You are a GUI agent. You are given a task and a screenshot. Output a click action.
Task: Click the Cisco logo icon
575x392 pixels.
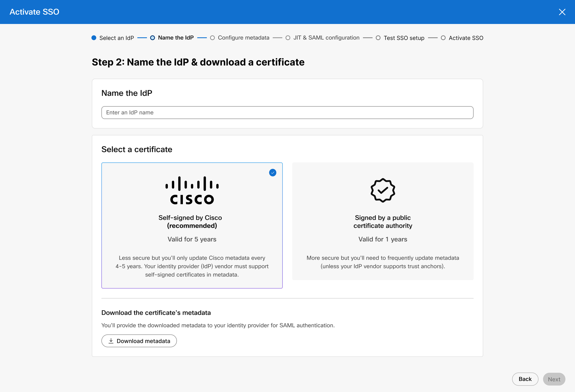[192, 190]
